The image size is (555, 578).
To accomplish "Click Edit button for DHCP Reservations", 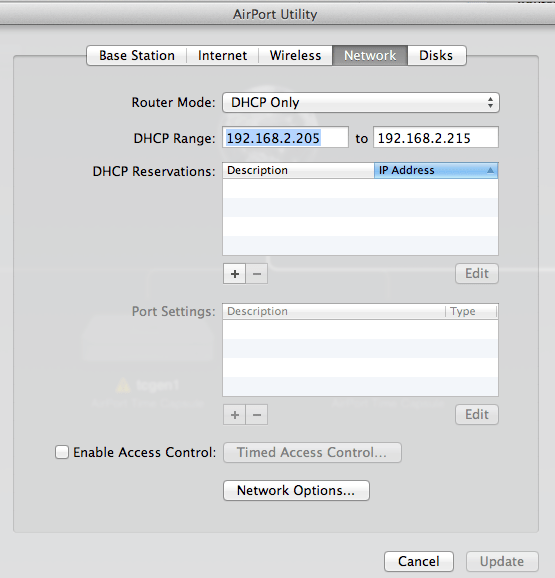I will click(x=477, y=274).
